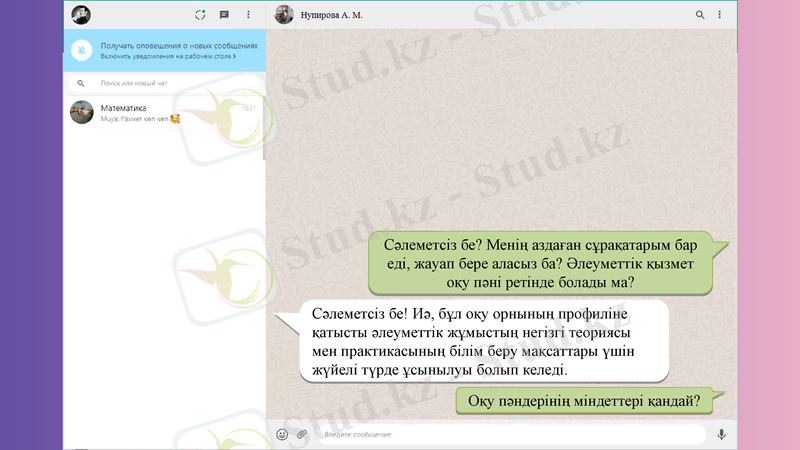
Task: Click the Математика group avatar
Action: coord(82,112)
